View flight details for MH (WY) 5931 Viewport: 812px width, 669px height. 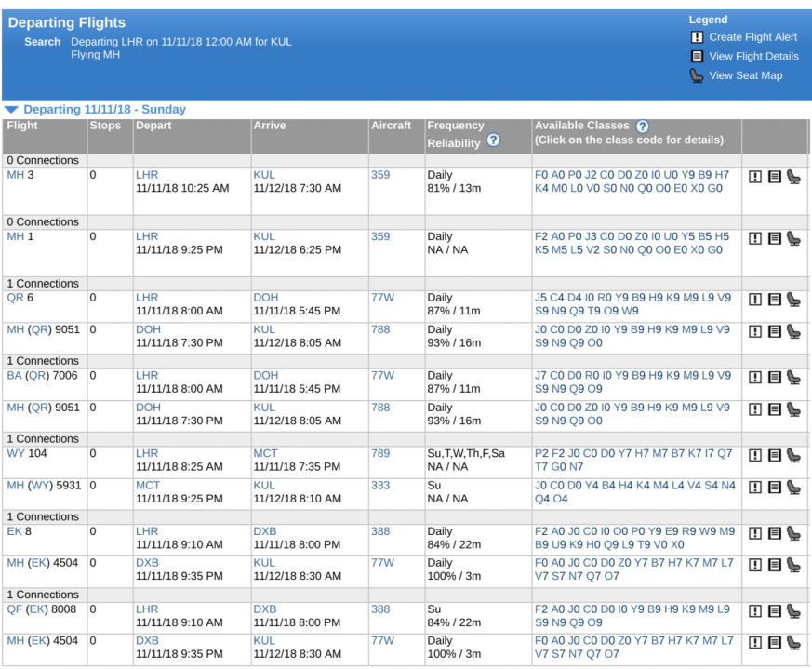coord(774,488)
